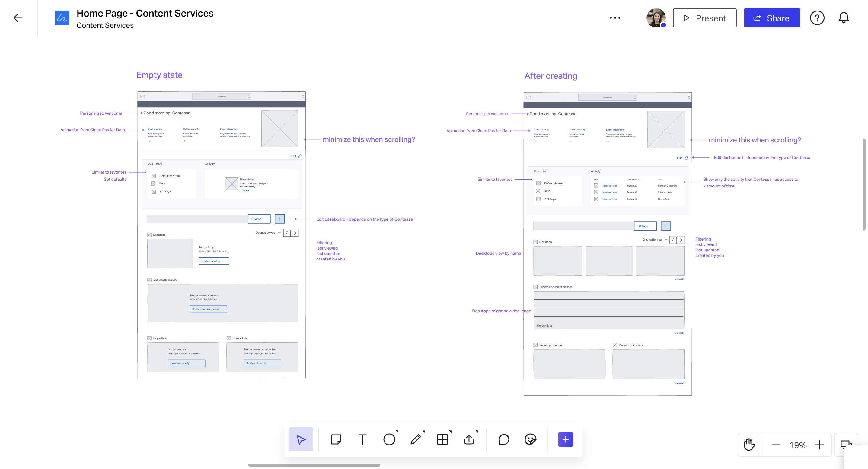Image resolution: width=868 pixels, height=469 pixels.
Task: Select the Desktops might be a challenge note
Action: [x=501, y=311]
